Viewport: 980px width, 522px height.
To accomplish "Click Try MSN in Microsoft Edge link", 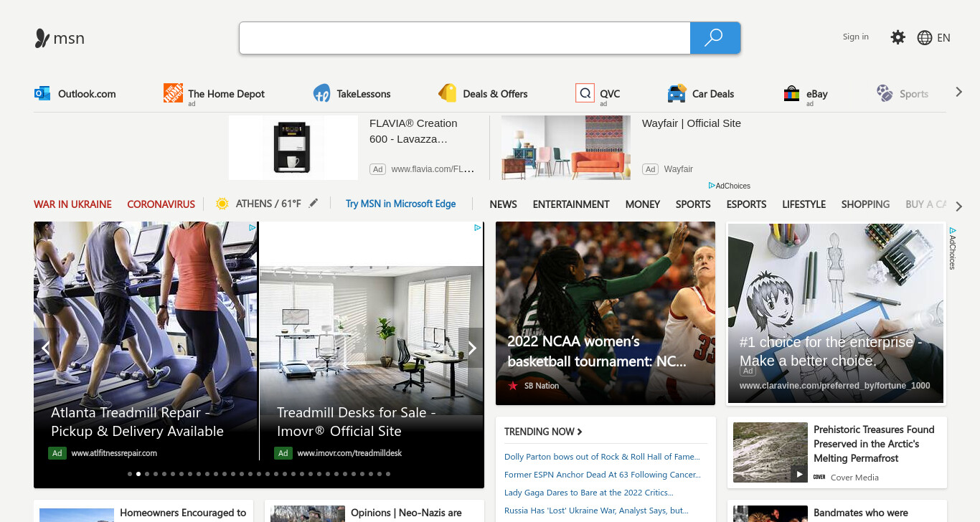I will pos(400,204).
